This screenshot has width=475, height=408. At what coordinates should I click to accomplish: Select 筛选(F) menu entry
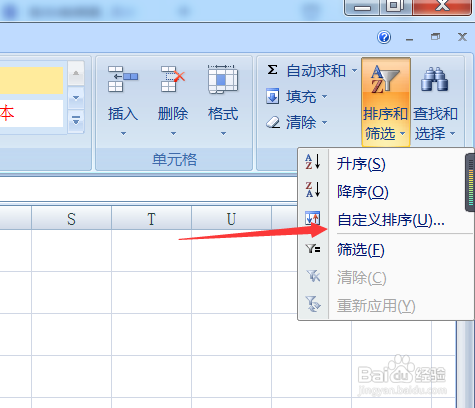pyautogui.click(x=361, y=250)
